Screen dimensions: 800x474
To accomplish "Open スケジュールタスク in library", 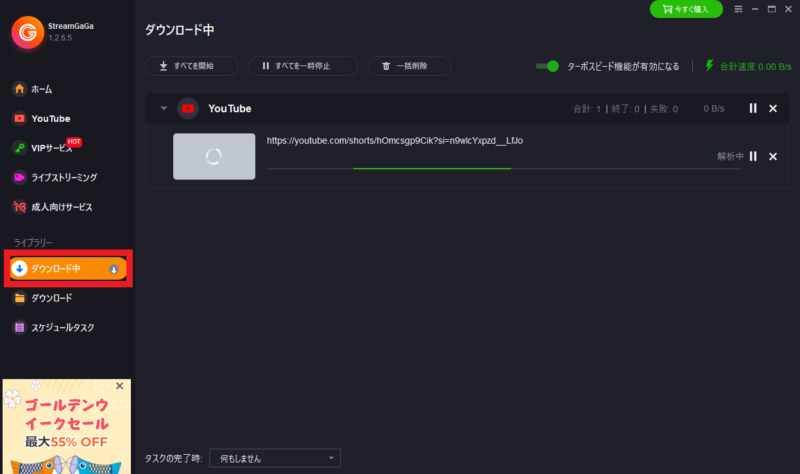I will [x=53, y=328].
